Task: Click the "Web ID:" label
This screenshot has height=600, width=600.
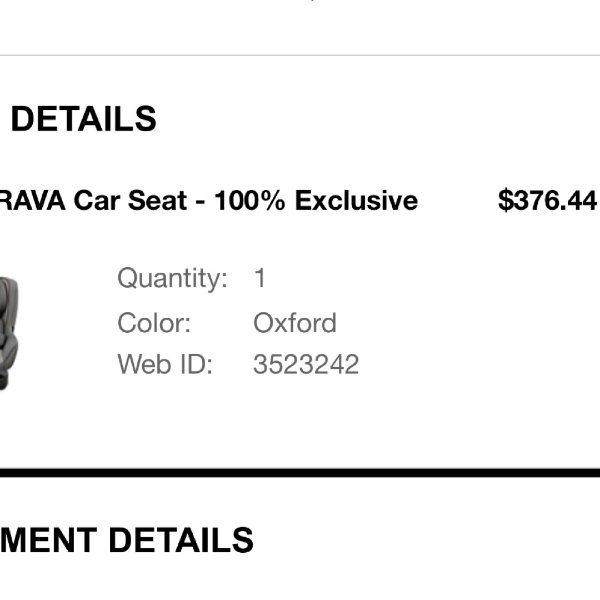Action: tap(165, 364)
